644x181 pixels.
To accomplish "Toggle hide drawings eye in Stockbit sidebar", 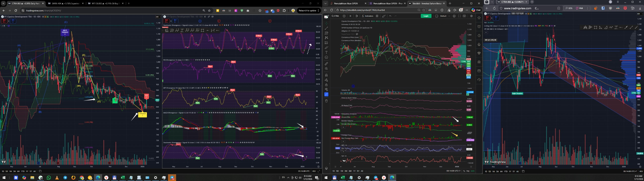I will click(326, 89).
